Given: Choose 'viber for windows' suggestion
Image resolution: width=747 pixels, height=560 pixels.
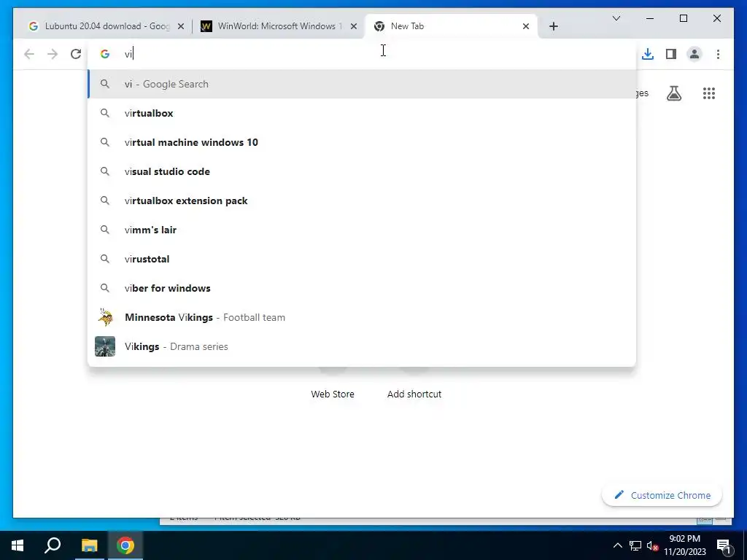Looking at the screenshot, I should pos(362,288).
